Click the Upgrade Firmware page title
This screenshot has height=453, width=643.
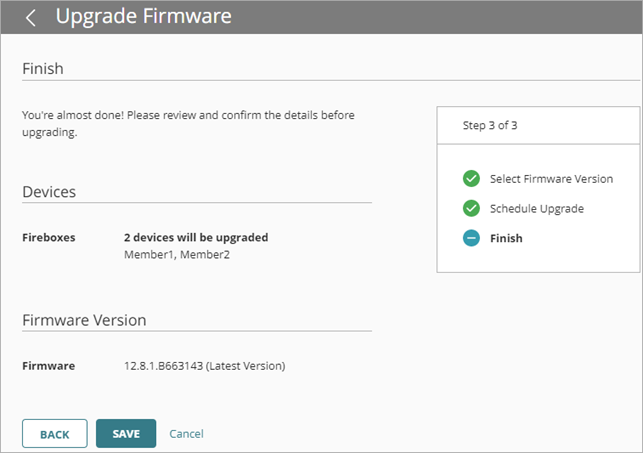pyautogui.click(x=143, y=17)
